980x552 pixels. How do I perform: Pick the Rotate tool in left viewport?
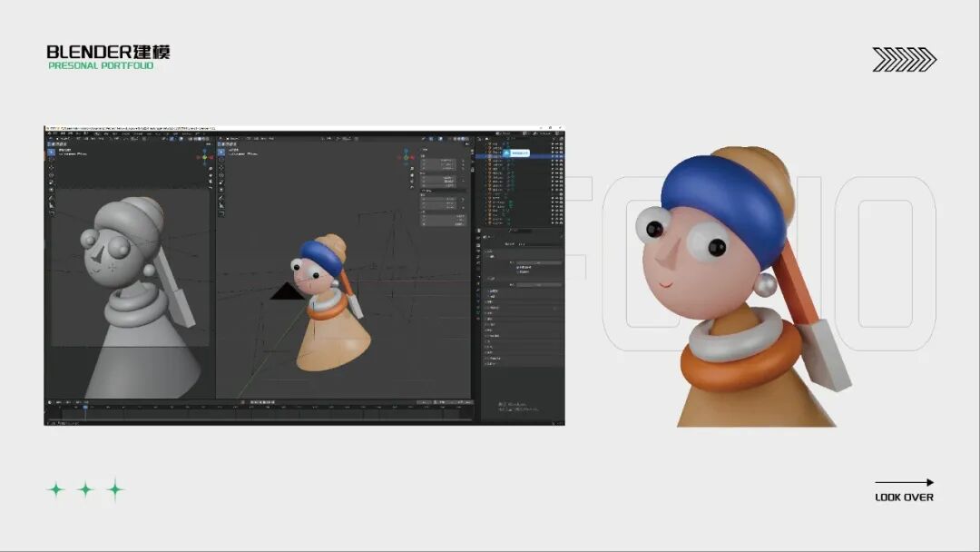point(51,175)
